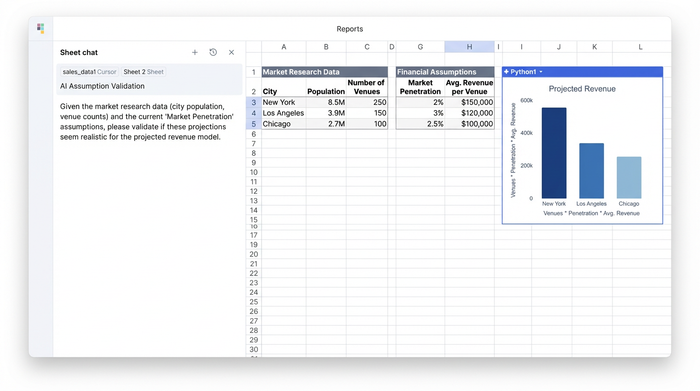Click the 'Reports' file title

click(x=350, y=29)
